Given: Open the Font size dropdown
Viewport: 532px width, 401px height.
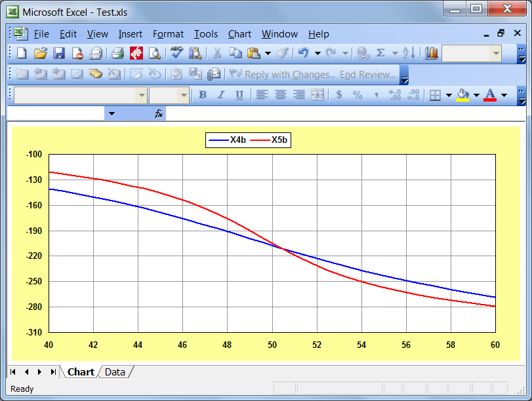Looking at the screenshot, I should tap(184, 95).
